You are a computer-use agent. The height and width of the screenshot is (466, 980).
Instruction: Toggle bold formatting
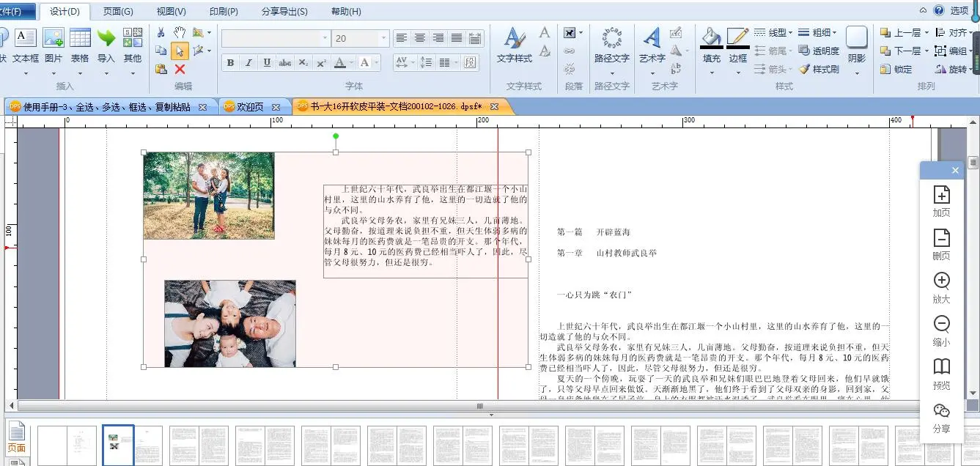pos(230,63)
